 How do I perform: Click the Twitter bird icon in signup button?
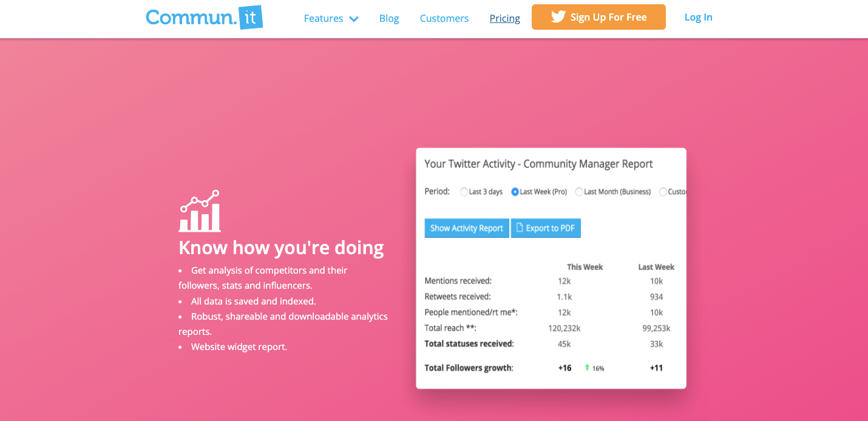click(x=558, y=17)
